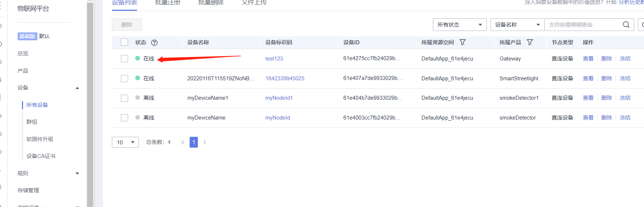This screenshot has height=207, width=644.
Task: Click 删除 for the SmartStreetlight device
Action: click(x=607, y=78)
